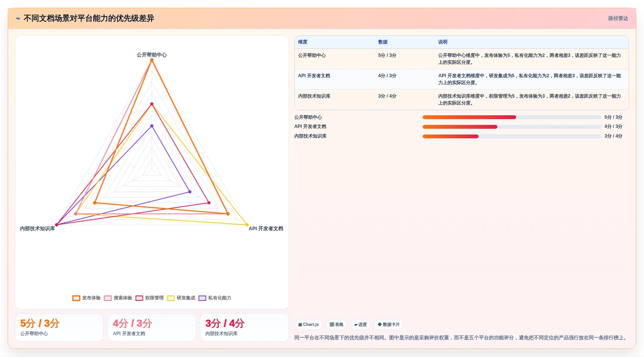Open the 4分 / 3分 API 开发者文档 card
644x357 pixels.
pyautogui.click(x=152, y=327)
